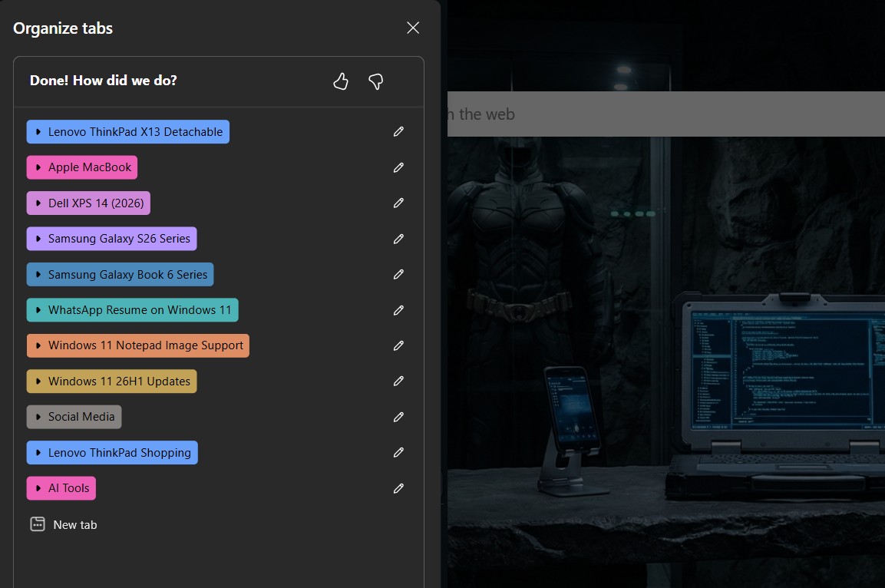Edit the Social Media group name
This screenshot has width=885, height=588.
coord(398,417)
